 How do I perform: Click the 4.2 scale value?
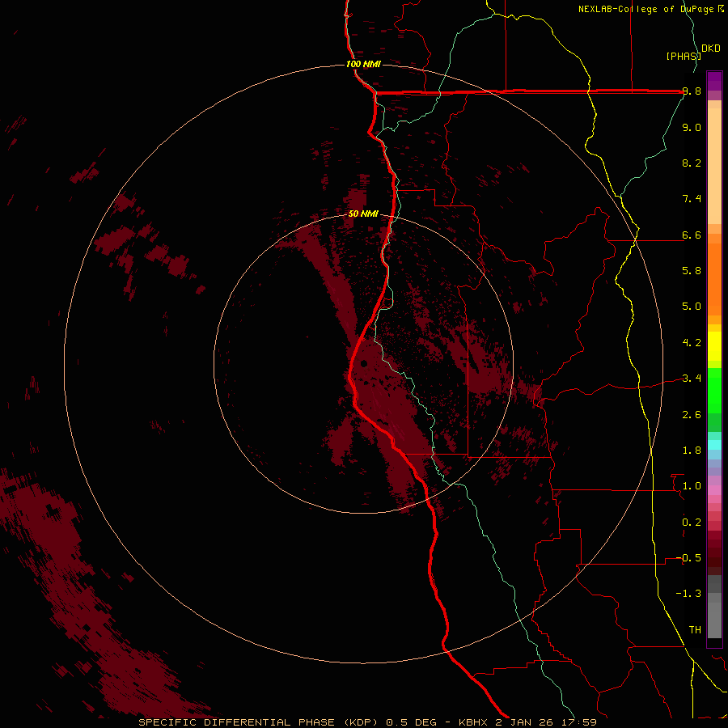click(692, 343)
